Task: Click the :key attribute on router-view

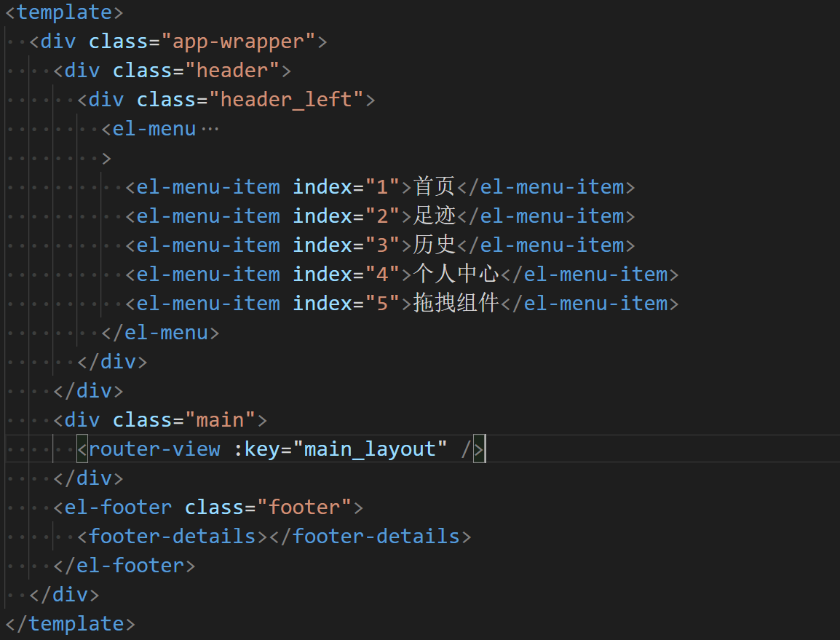Action: click(256, 449)
